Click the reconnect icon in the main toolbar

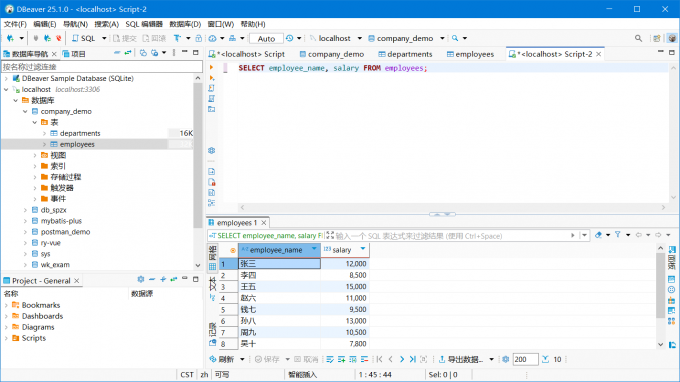[47, 38]
